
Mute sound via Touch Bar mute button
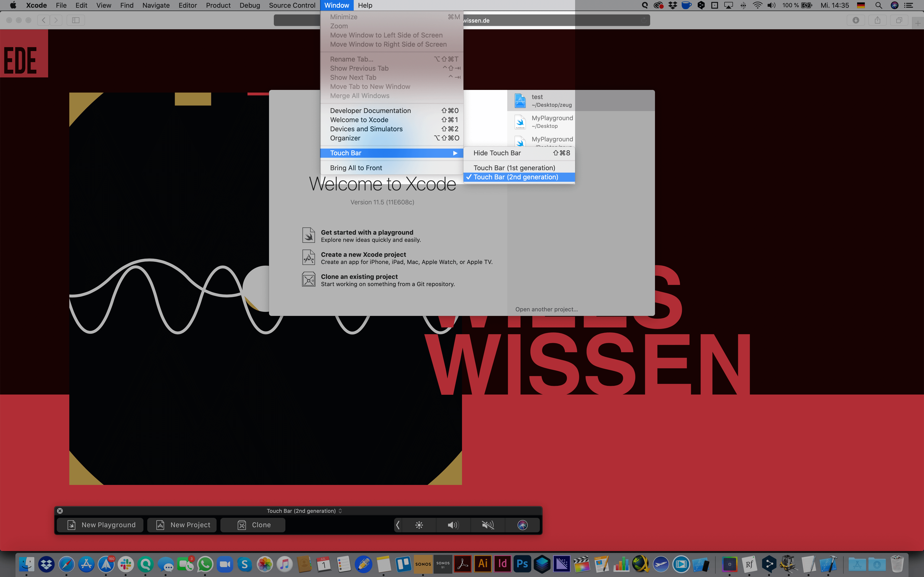(x=488, y=525)
